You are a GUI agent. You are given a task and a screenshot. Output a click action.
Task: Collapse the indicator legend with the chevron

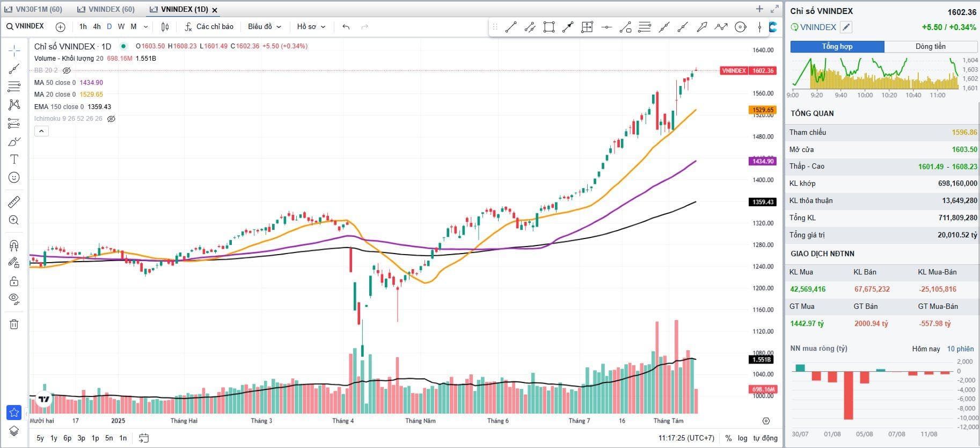pyautogui.click(x=41, y=131)
